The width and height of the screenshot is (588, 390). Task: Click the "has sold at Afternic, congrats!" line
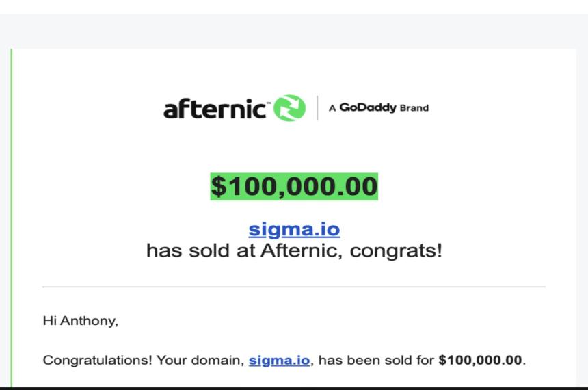[294, 250]
